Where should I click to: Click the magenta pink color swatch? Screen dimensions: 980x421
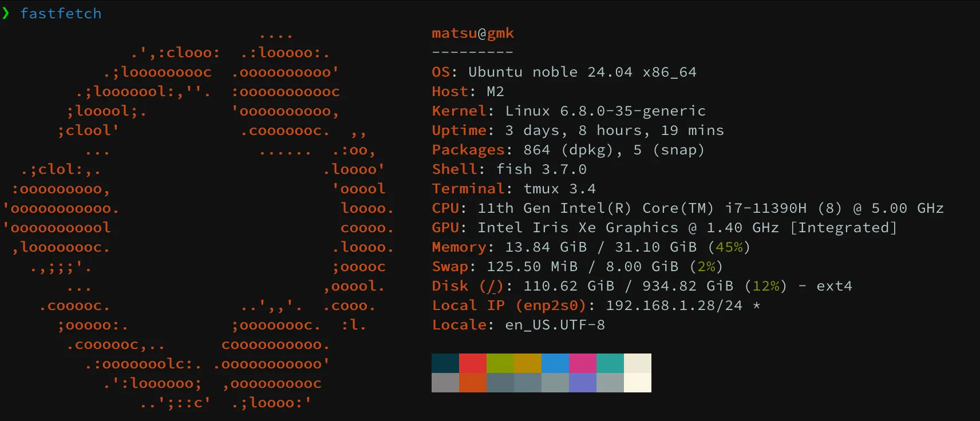point(583,363)
